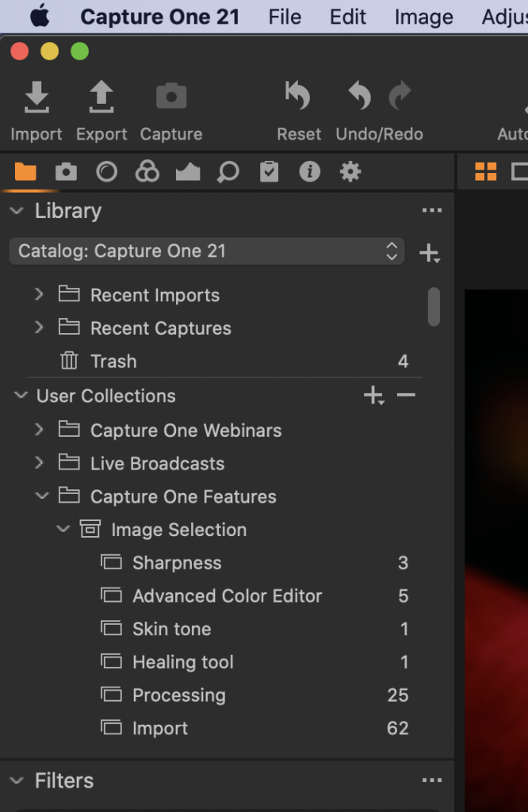The image size is (528, 812).
Task: Collapse the Library panel chevron
Action: pyautogui.click(x=17, y=210)
